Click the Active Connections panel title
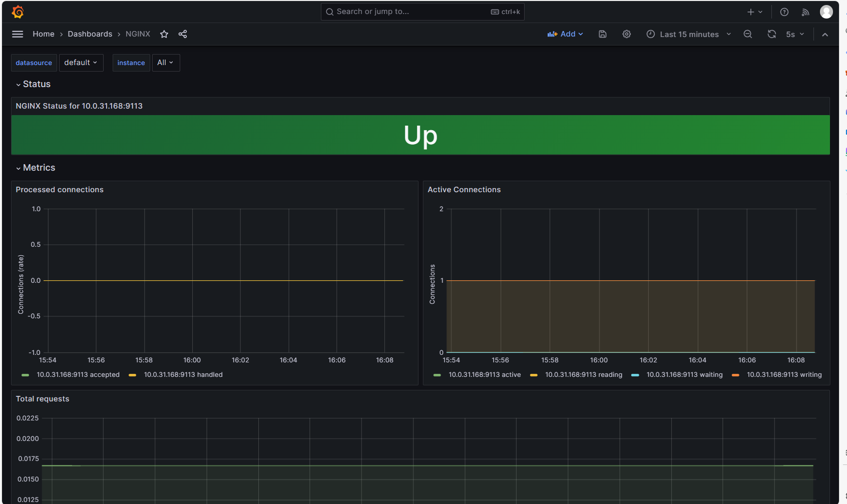The image size is (847, 504). pyautogui.click(x=464, y=190)
